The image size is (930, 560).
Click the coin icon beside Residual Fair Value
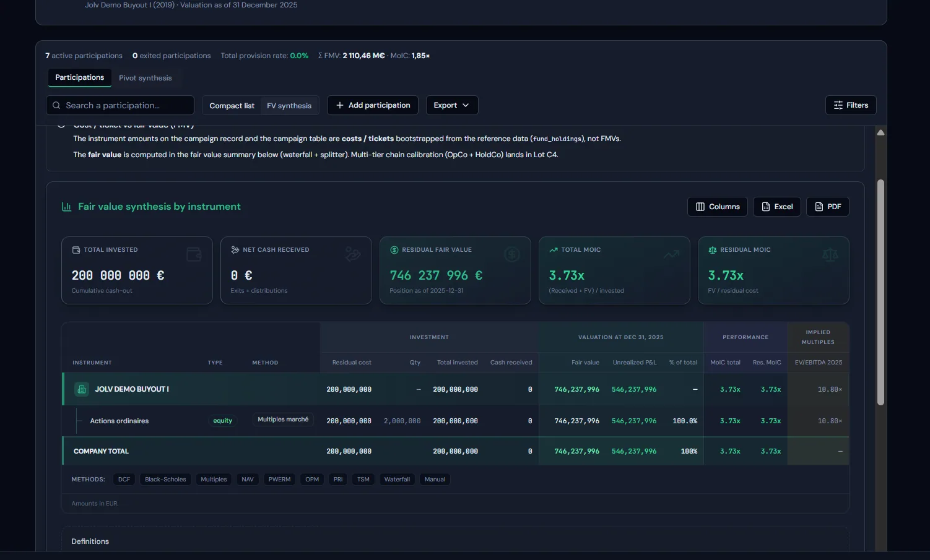click(394, 250)
